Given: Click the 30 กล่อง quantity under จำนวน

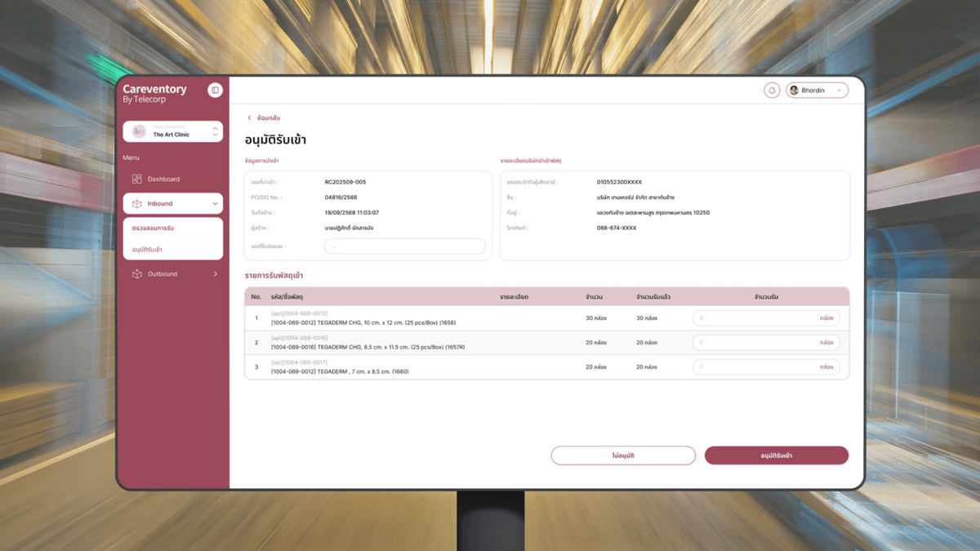Looking at the screenshot, I should tap(596, 318).
